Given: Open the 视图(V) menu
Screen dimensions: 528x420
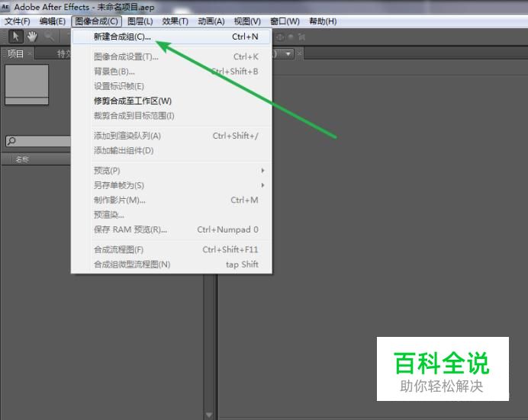Looking at the screenshot, I should coord(247,21).
